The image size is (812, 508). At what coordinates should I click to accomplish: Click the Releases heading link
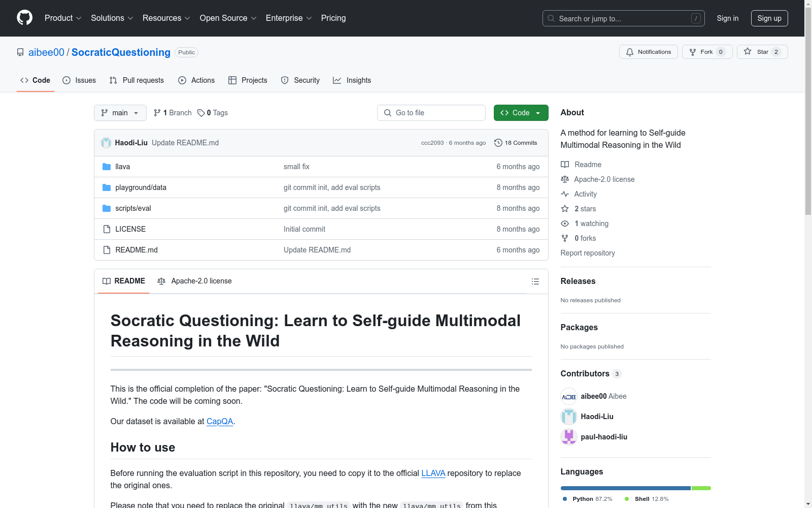tap(578, 281)
